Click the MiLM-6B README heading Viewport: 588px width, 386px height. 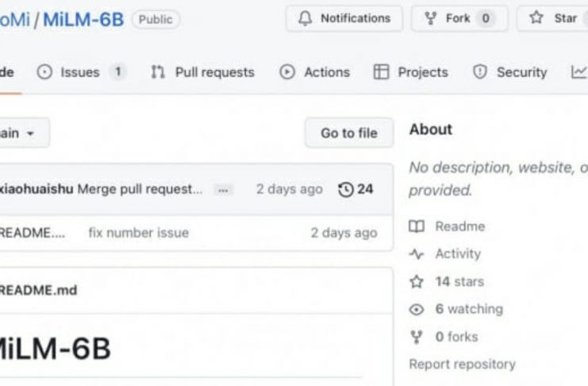point(55,349)
